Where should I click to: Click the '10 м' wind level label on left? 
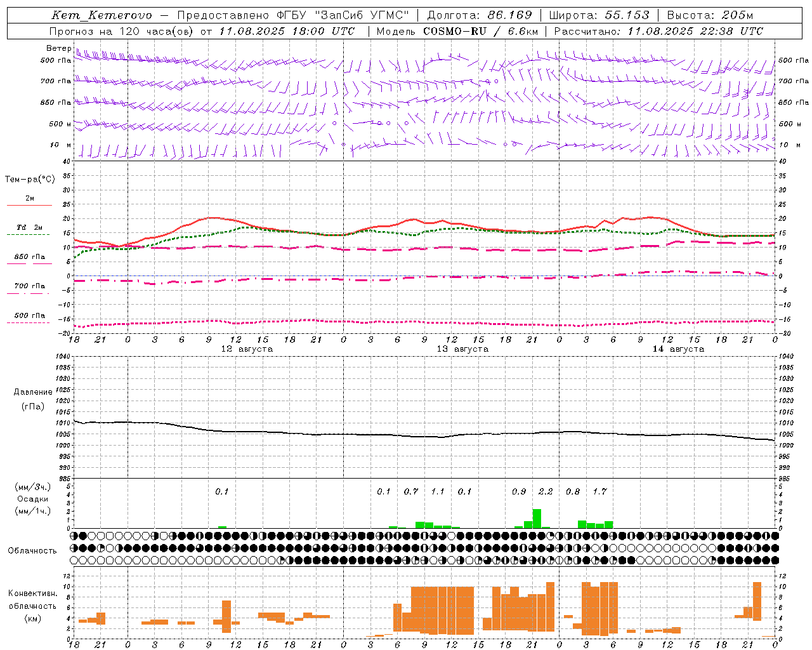click(x=60, y=145)
